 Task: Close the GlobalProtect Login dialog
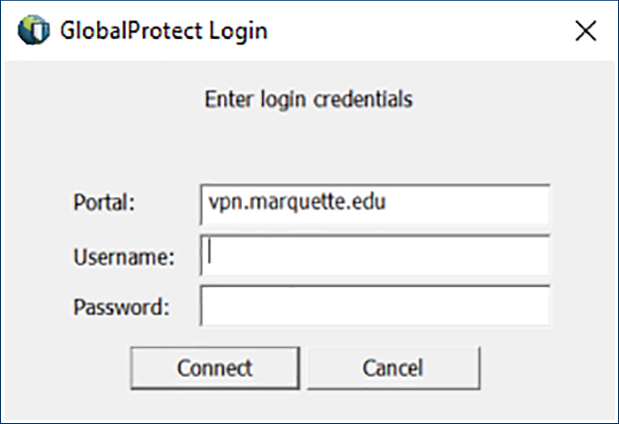[x=585, y=30]
